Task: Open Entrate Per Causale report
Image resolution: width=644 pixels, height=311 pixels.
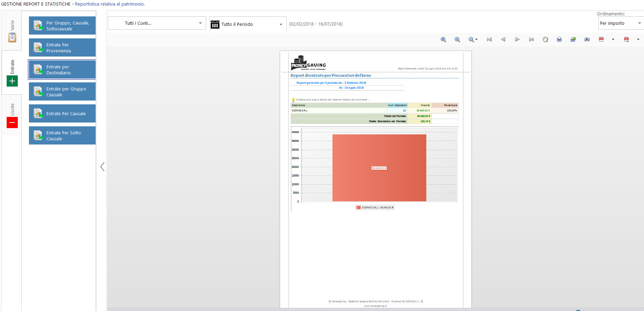Action: 62,113
